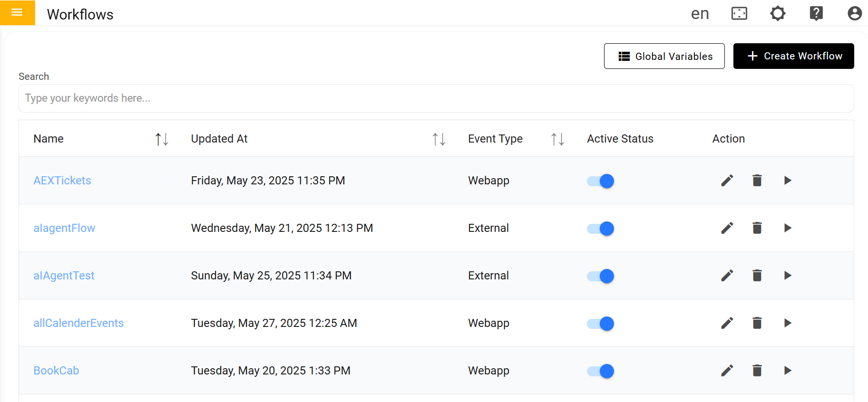Switch theme with the brightness icon

coord(778,13)
